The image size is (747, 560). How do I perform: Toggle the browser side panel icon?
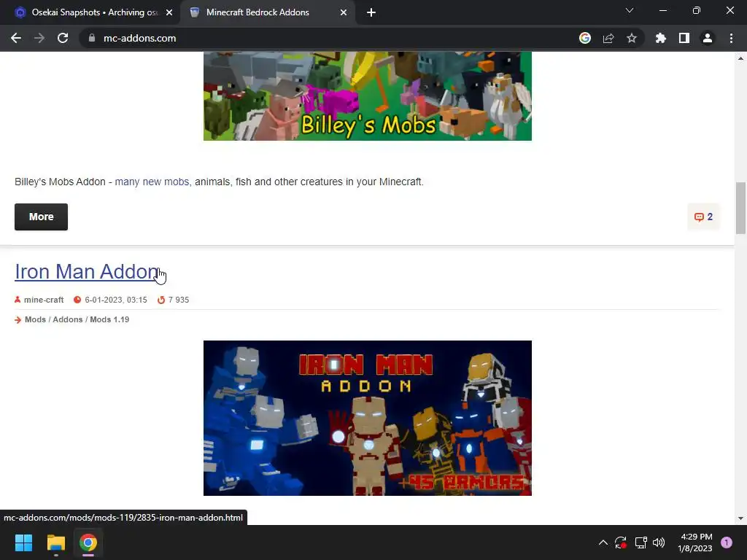pos(684,38)
